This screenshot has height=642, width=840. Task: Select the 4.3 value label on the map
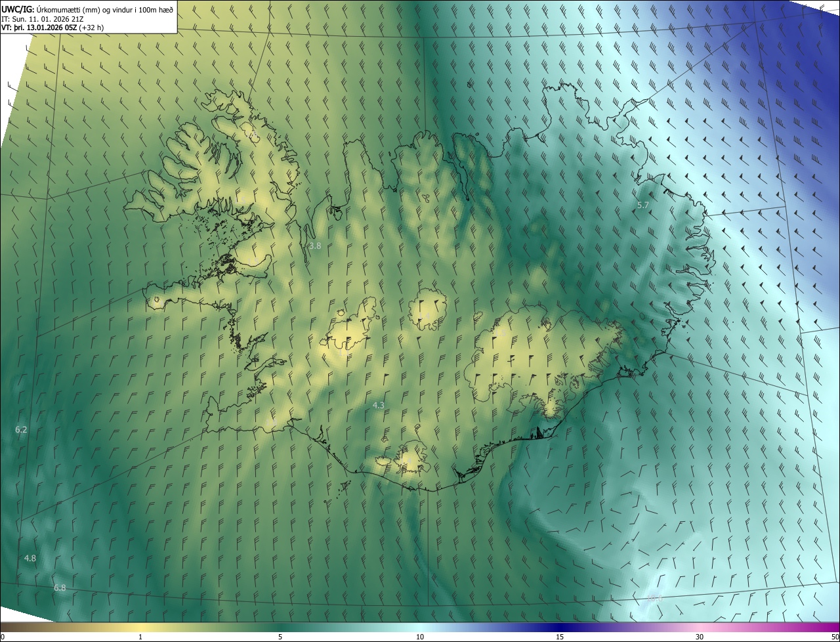[378, 406]
